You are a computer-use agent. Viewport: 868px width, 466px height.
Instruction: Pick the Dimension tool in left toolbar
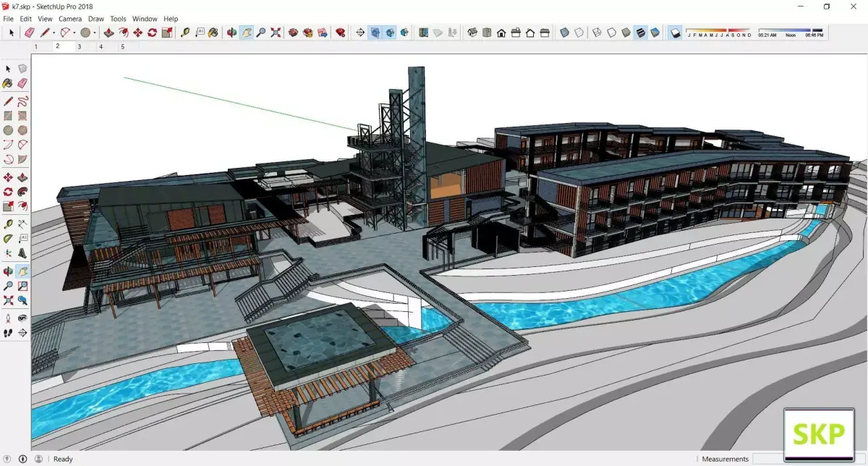[22, 224]
